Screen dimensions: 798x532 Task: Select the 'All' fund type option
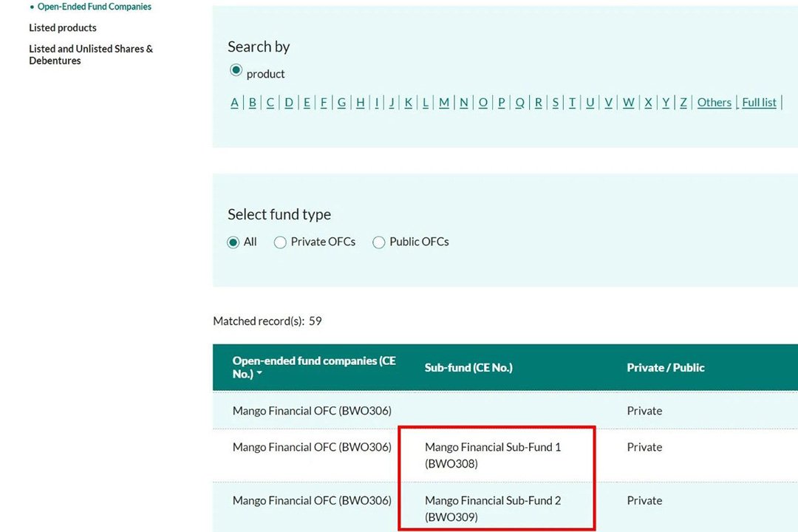coord(233,242)
